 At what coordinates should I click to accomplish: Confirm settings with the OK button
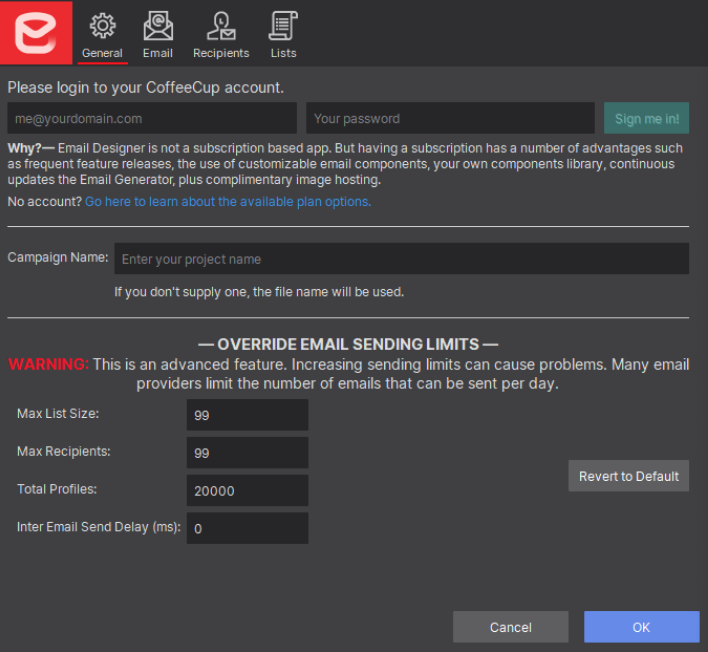642,627
